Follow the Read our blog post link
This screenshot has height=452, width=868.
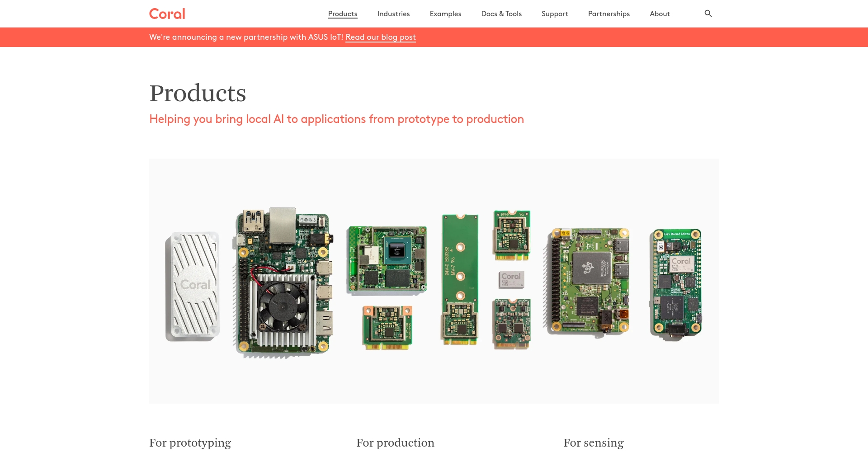click(381, 37)
